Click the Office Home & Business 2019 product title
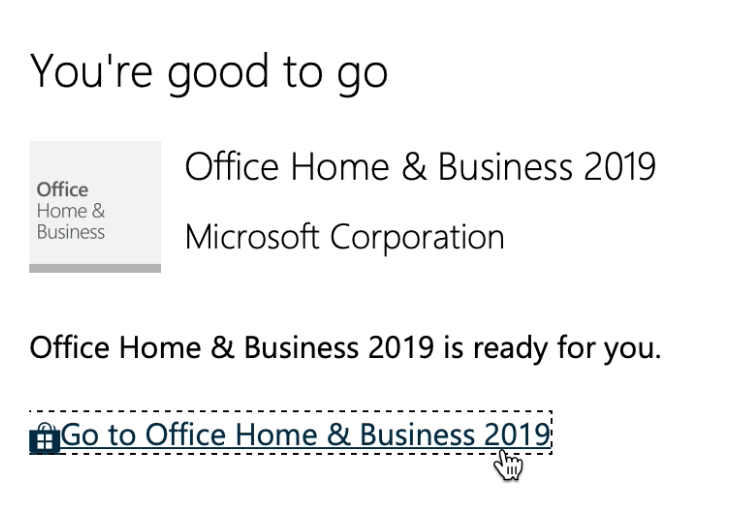740x524 pixels. click(x=420, y=167)
